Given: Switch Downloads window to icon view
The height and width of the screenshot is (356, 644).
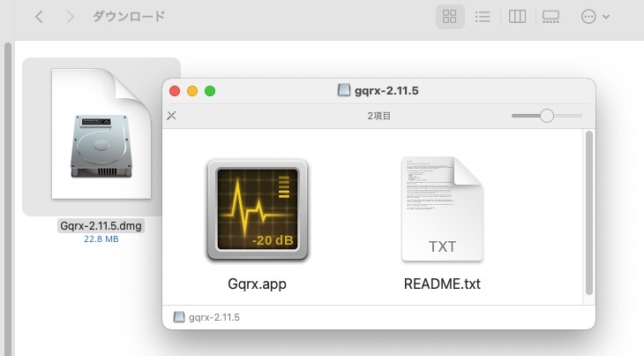Looking at the screenshot, I should [450, 17].
